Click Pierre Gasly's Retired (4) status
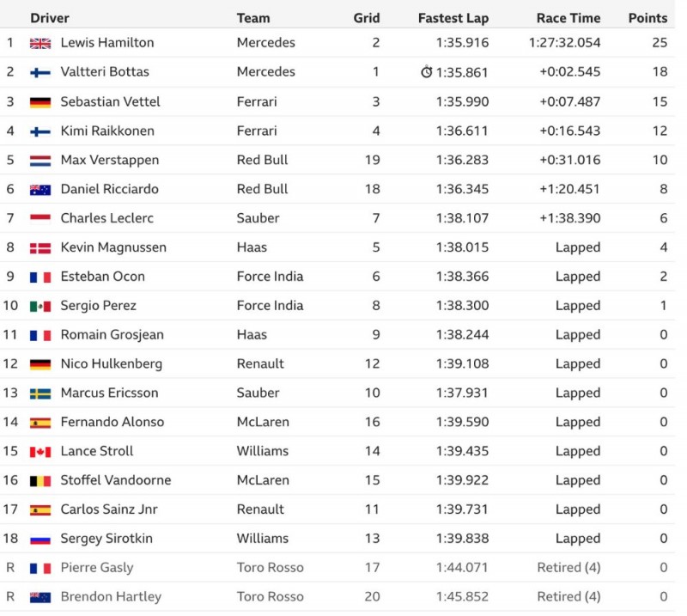 pyautogui.click(x=568, y=567)
